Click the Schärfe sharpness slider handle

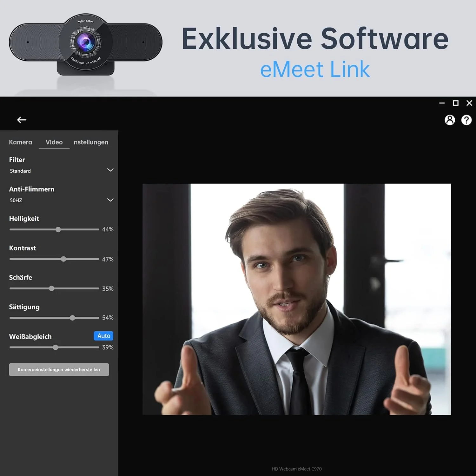pos(52,288)
